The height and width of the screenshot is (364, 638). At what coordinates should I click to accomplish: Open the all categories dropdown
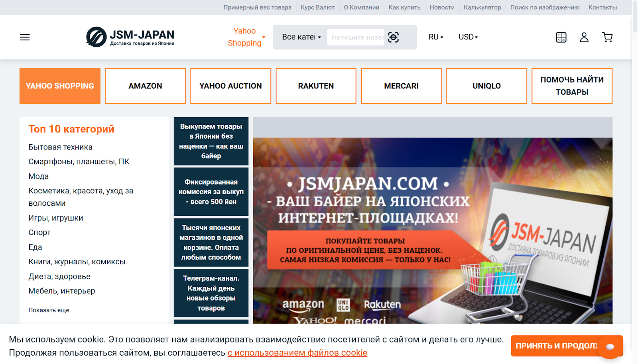click(301, 37)
